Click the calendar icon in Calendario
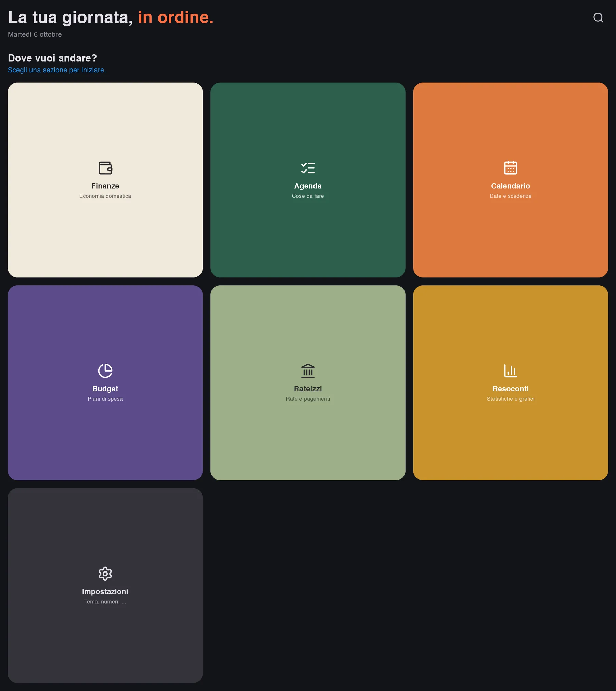Viewport: 616px width, 691px height. click(511, 168)
